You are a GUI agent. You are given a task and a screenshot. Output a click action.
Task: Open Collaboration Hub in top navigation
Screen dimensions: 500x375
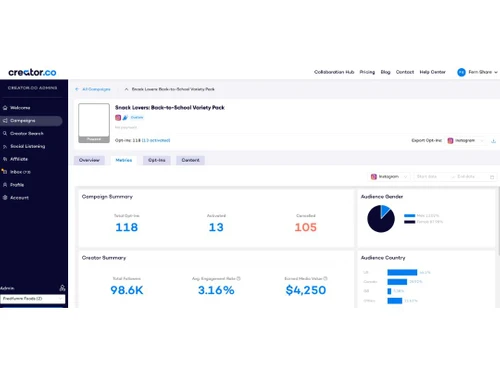point(334,72)
